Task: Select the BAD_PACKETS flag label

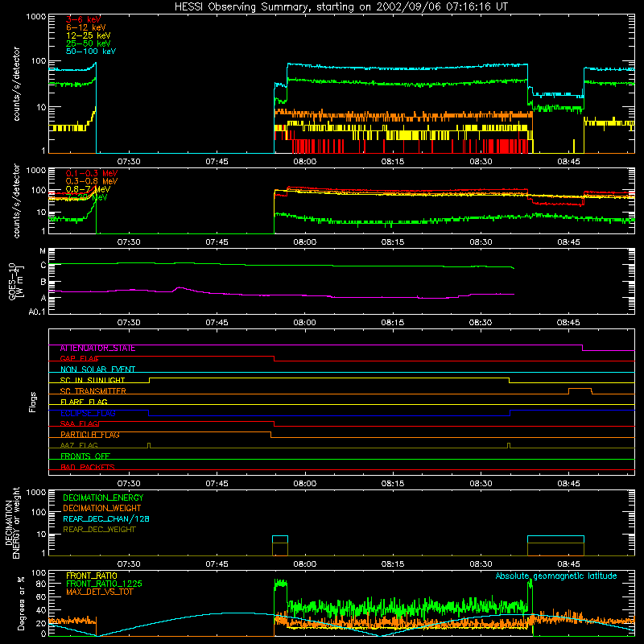Action: coord(88,467)
